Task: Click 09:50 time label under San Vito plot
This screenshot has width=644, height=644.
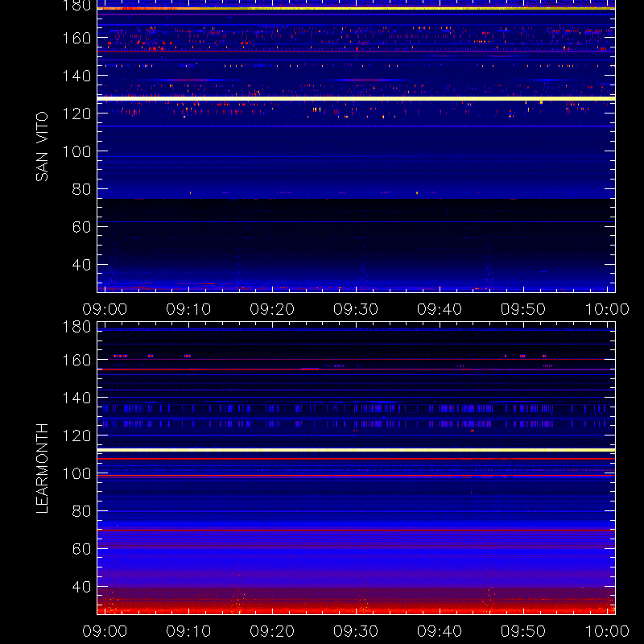Action: coord(523,309)
